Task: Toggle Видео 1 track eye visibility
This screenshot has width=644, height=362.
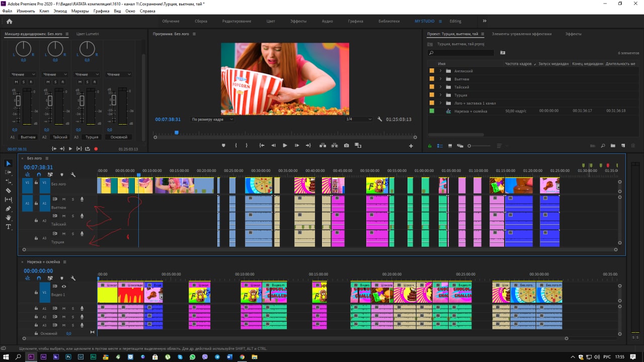Action: pyautogui.click(x=64, y=286)
